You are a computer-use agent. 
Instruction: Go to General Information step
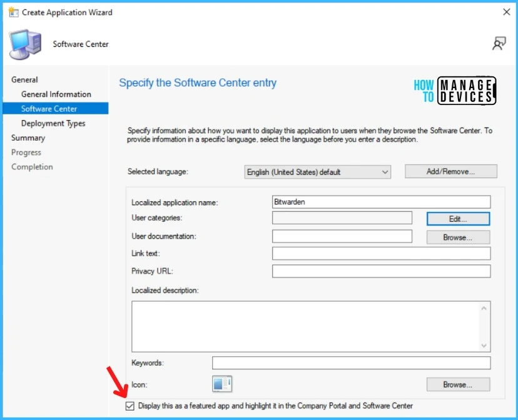[56, 94]
